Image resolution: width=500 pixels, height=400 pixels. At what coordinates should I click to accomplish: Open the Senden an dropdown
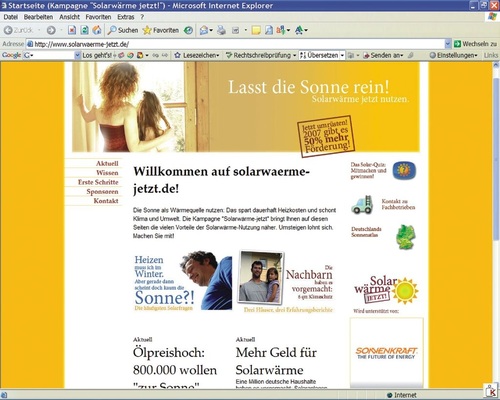pos(383,55)
